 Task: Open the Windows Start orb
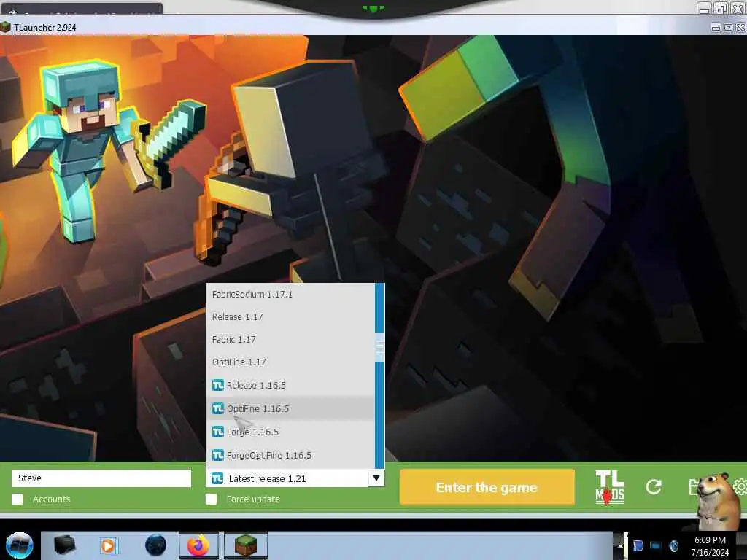coord(19,545)
